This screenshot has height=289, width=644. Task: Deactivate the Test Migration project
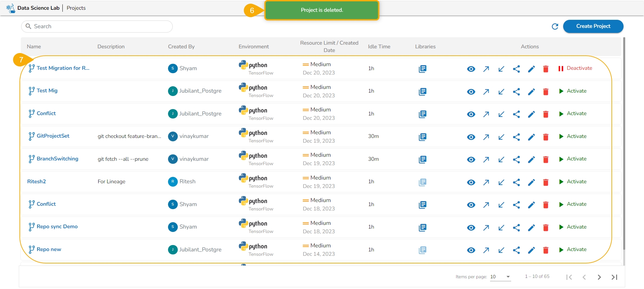point(575,68)
